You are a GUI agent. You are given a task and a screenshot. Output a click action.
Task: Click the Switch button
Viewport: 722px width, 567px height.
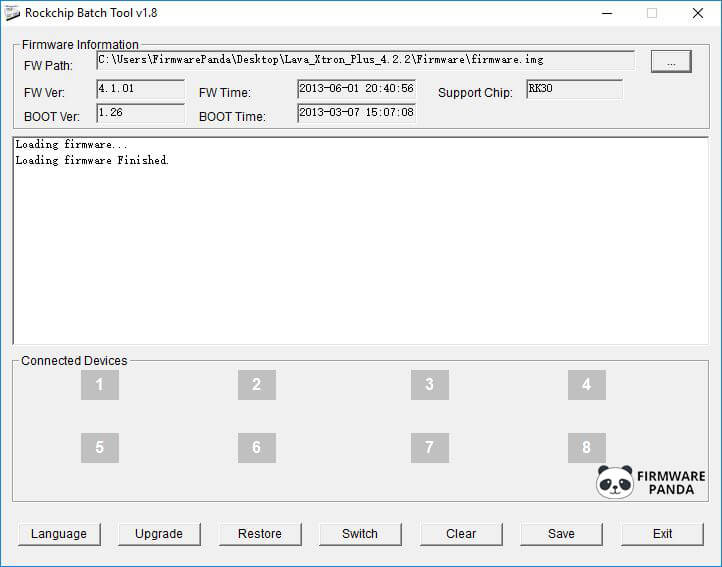click(360, 534)
